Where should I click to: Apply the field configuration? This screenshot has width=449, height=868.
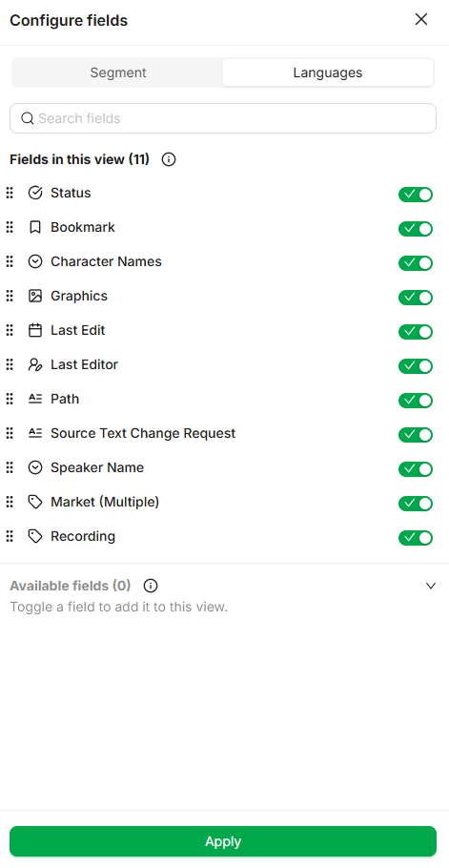223,841
